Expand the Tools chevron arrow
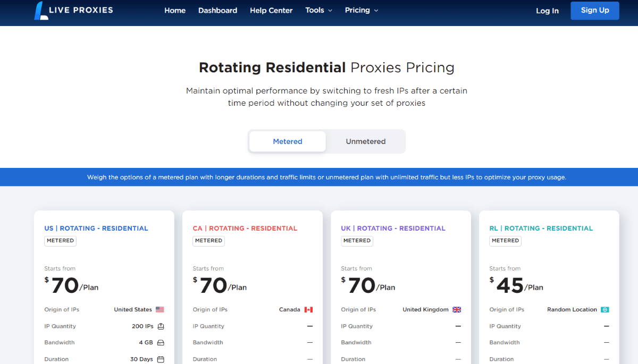The height and width of the screenshot is (364, 638). point(330,11)
